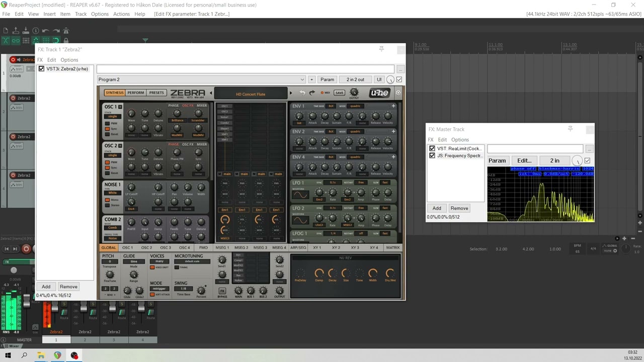Click the Zebra redo arrow icon
The height and width of the screenshot is (362, 644).
[x=312, y=93]
